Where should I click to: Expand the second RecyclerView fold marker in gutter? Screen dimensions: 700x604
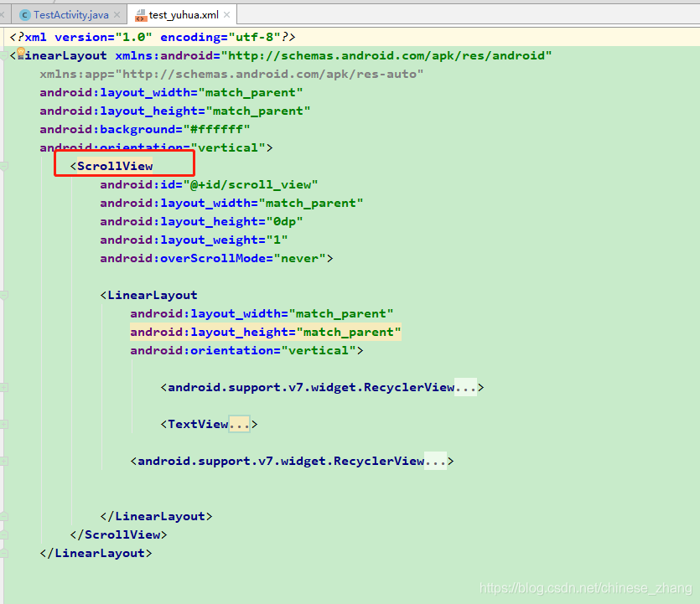coord(3,461)
